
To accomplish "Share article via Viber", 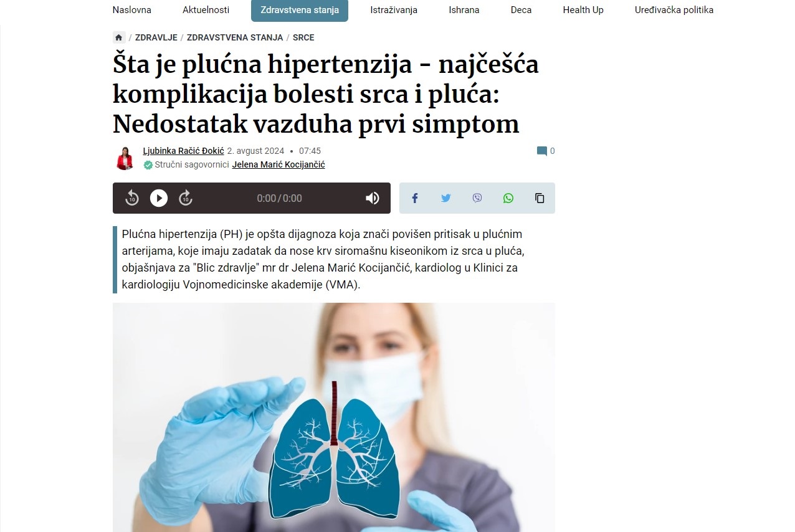I will [x=477, y=198].
